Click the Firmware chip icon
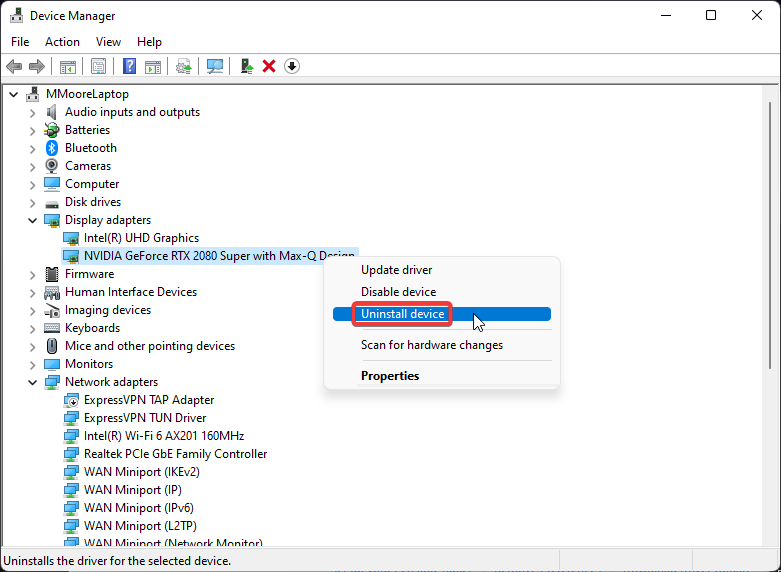The image size is (781, 572). [52, 274]
